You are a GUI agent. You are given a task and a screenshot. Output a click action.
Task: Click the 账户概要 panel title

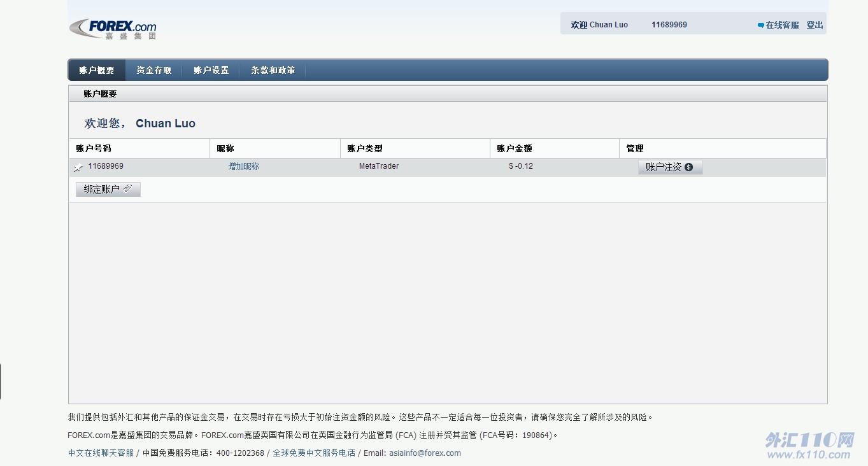[x=100, y=94]
